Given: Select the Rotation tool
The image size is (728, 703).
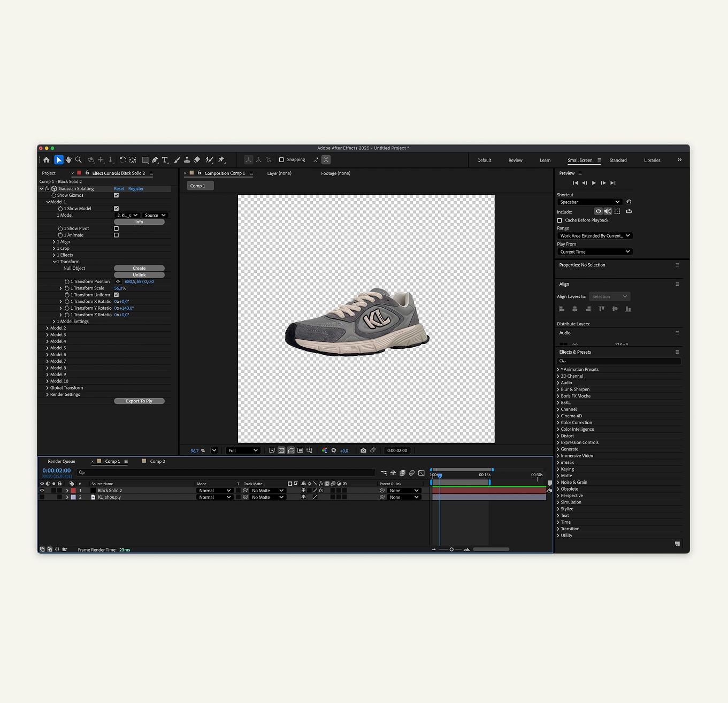Looking at the screenshot, I should [122, 160].
